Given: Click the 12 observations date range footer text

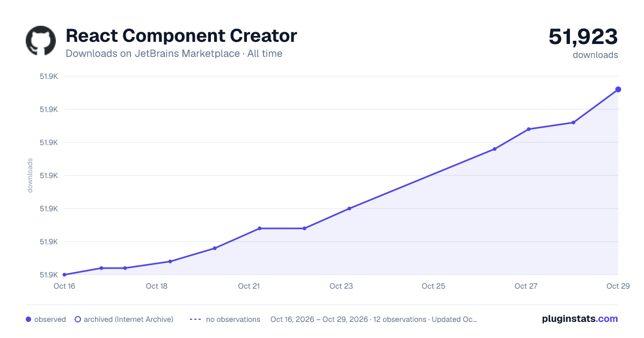Looking at the screenshot, I should tap(374, 319).
